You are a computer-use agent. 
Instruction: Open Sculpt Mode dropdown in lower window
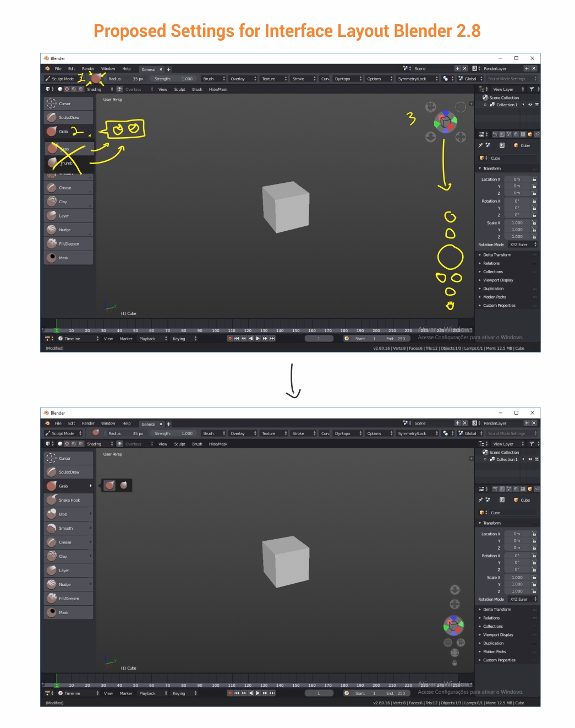(x=63, y=433)
